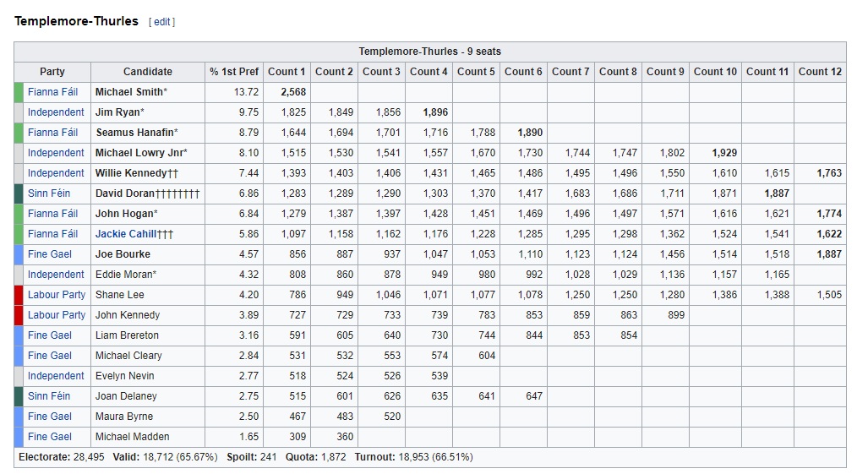Click the red party swatch beside Shane Lee

19,295
